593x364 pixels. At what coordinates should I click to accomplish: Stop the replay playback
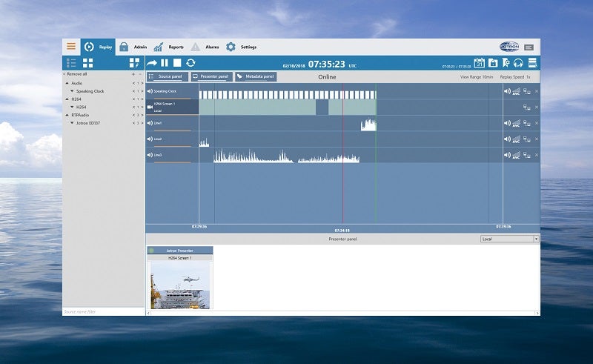[177, 64]
